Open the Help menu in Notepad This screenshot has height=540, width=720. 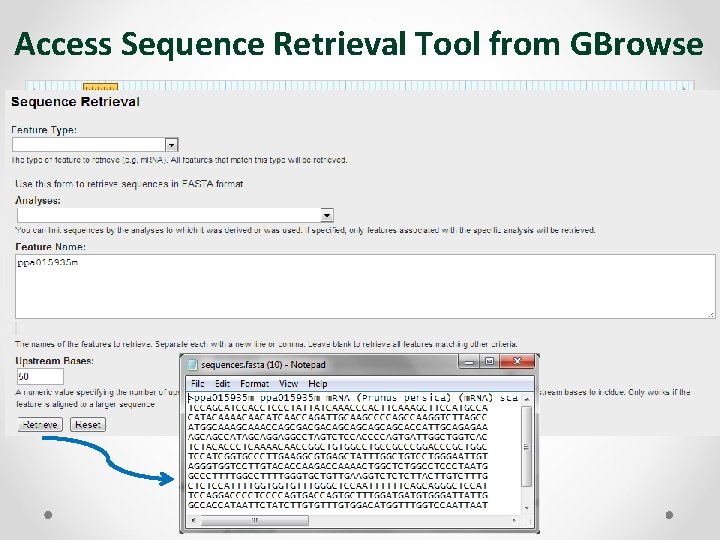[x=318, y=383]
